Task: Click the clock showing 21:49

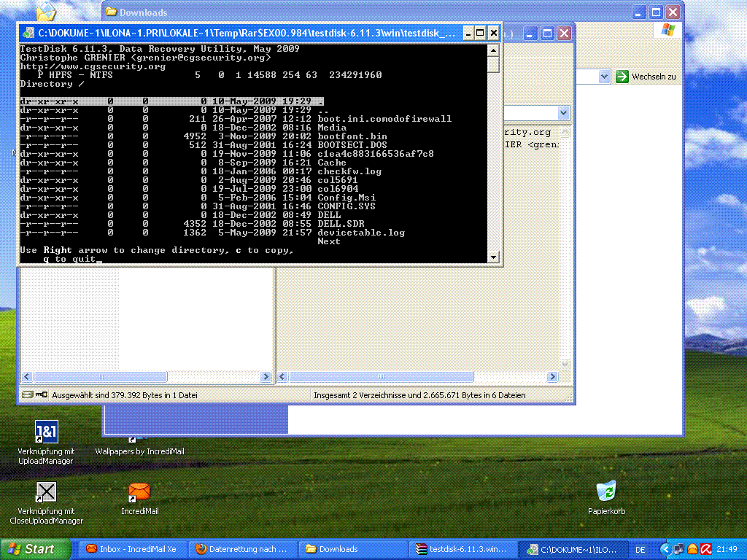Action: click(x=727, y=550)
